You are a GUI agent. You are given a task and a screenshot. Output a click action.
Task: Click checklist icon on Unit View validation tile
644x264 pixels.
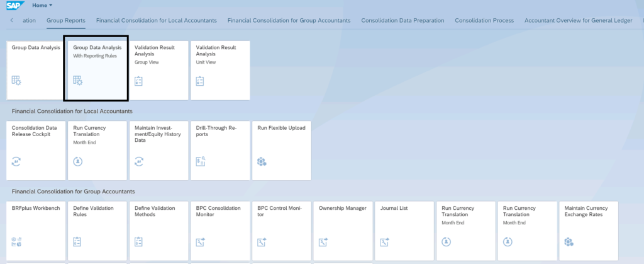point(200,81)
